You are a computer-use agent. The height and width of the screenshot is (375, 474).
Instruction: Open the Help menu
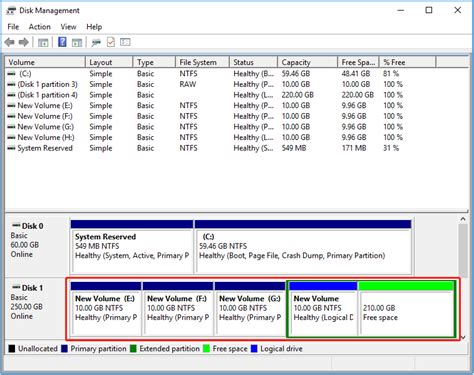click(x=94, y=27)
